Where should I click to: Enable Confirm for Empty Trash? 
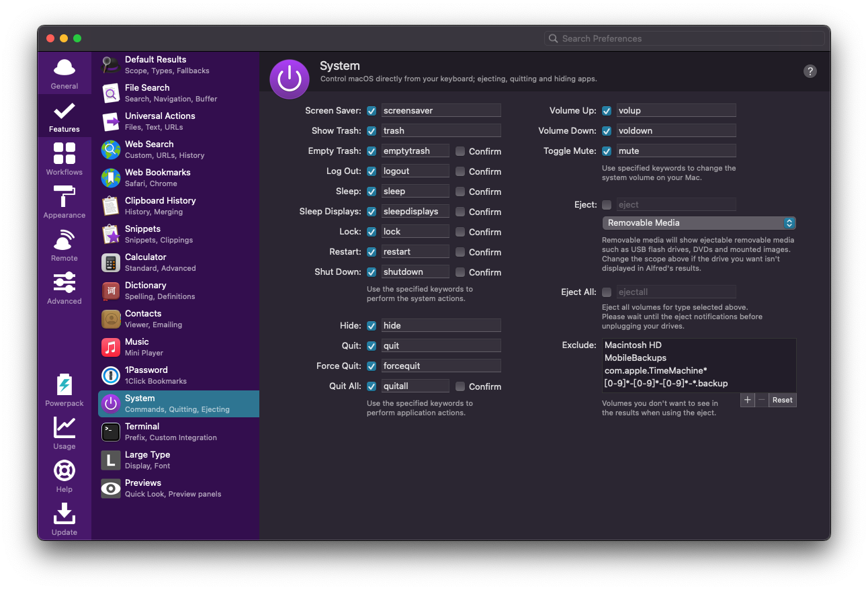click(460, 151)
